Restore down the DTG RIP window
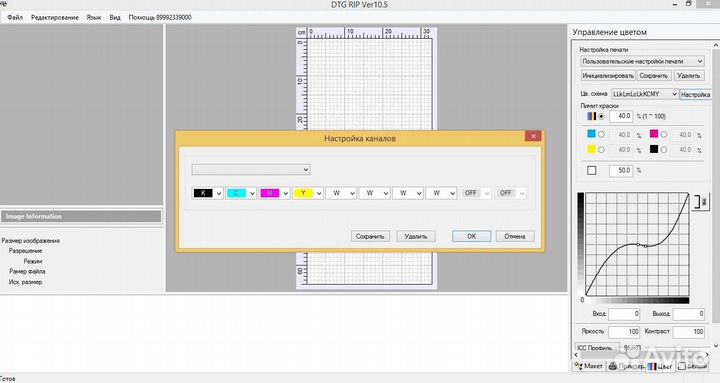 click(689, 4)
